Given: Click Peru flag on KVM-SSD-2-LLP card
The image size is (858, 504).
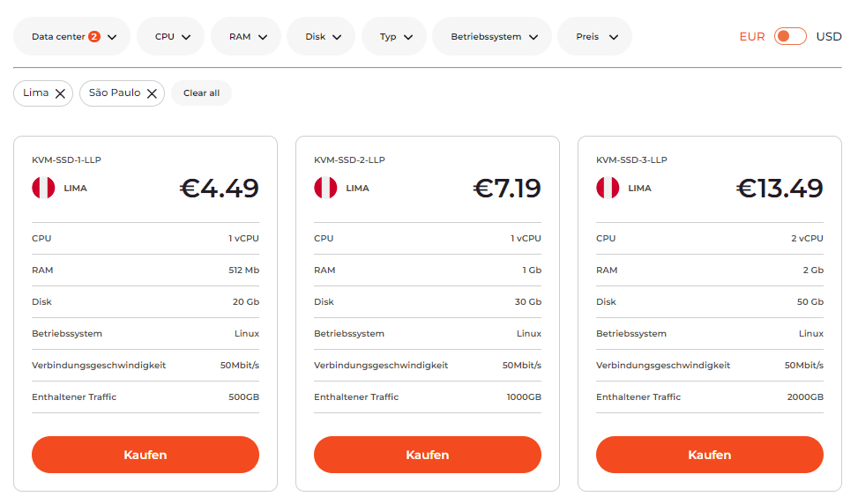Looking at the screenshot, I should (325, 188).
